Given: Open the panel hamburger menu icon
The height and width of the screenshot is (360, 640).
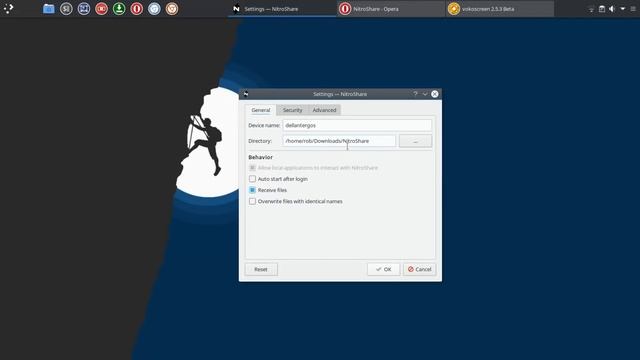Looking at the screenshot, I should coord(633,9).
